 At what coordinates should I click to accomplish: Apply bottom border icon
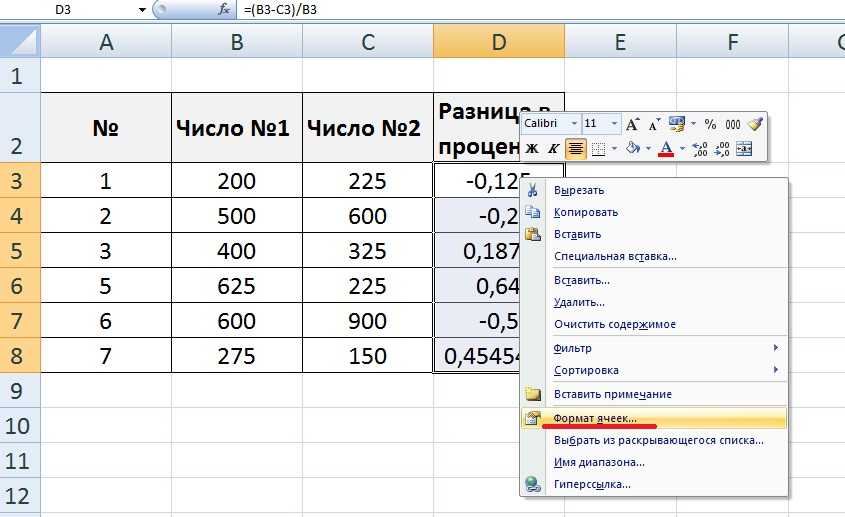point(598,149)
